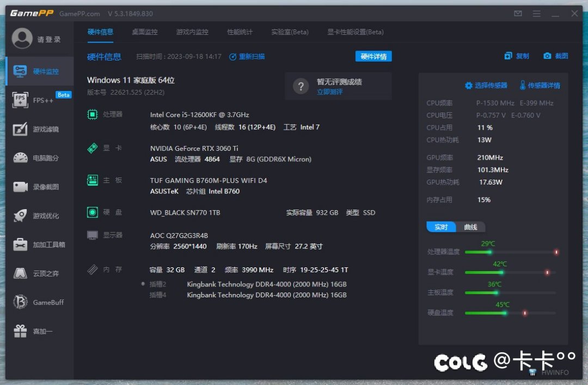
Task: Open 喜加一 gift item
Action: (40, 331)
